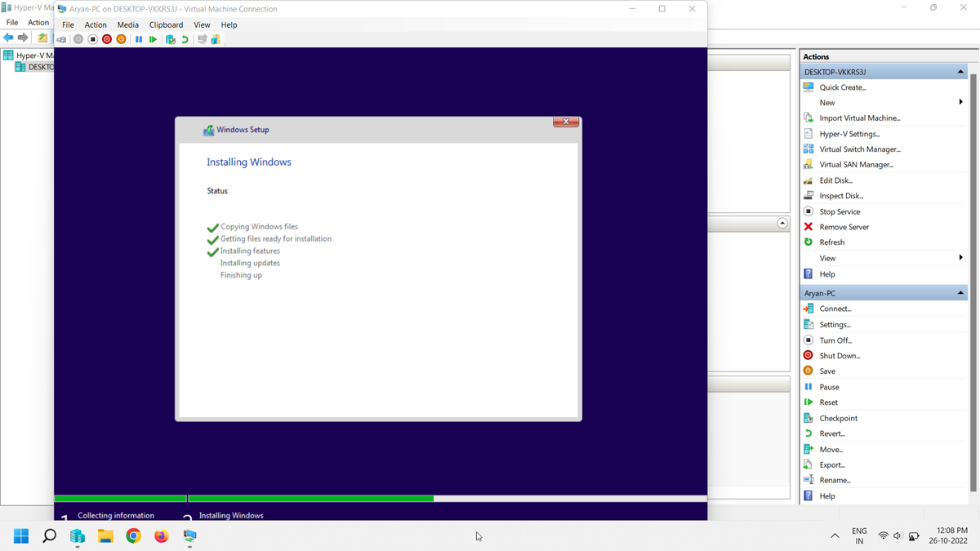Open Help menu in VM Connection
Viewport: 980px width, 551px height.
pos(229,24)
